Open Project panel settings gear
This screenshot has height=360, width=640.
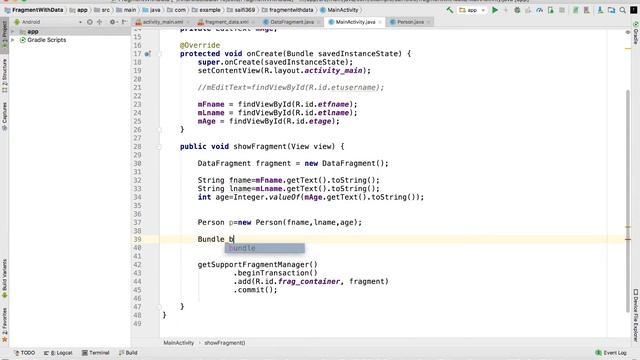[x=113, y=22]
